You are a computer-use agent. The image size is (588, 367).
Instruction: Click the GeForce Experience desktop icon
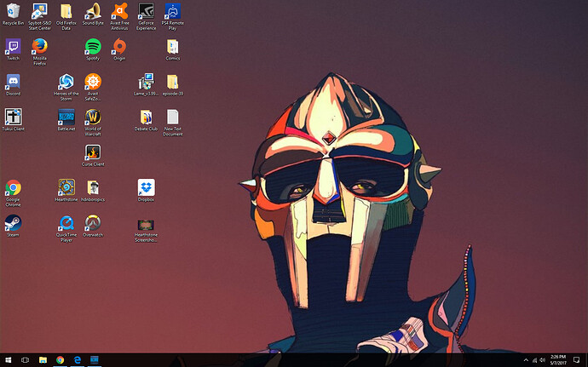[x=146, y=12]
